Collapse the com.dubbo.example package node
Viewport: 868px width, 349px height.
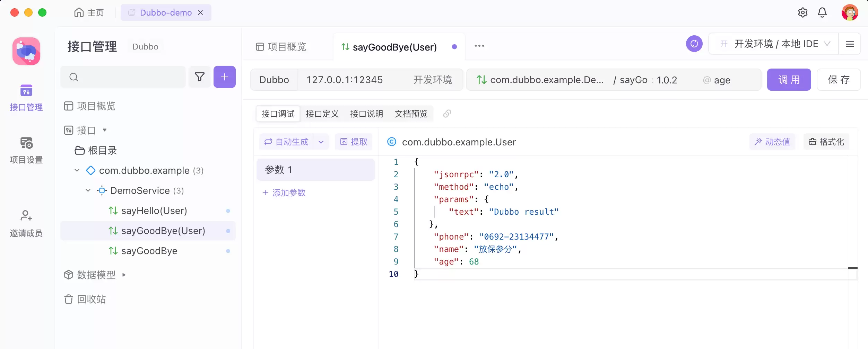[x=77, y=170]
